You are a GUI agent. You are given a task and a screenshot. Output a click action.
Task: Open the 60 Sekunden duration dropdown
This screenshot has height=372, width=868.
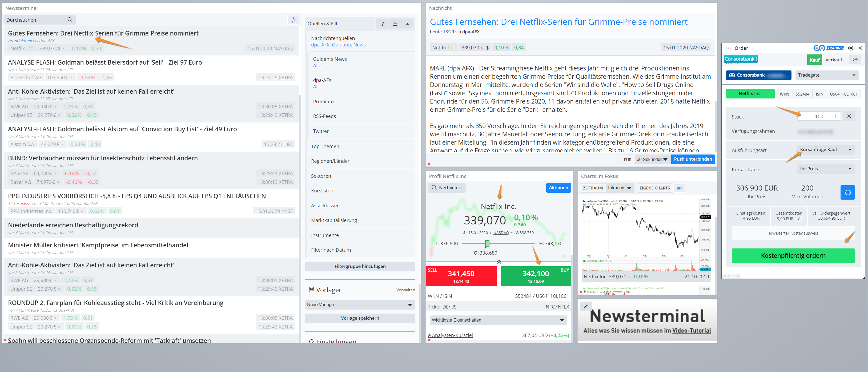652,159
